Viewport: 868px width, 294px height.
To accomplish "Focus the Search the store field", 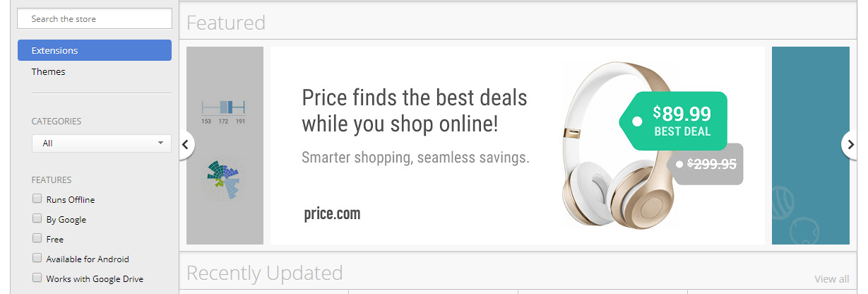I will click(x=95, y=18).
